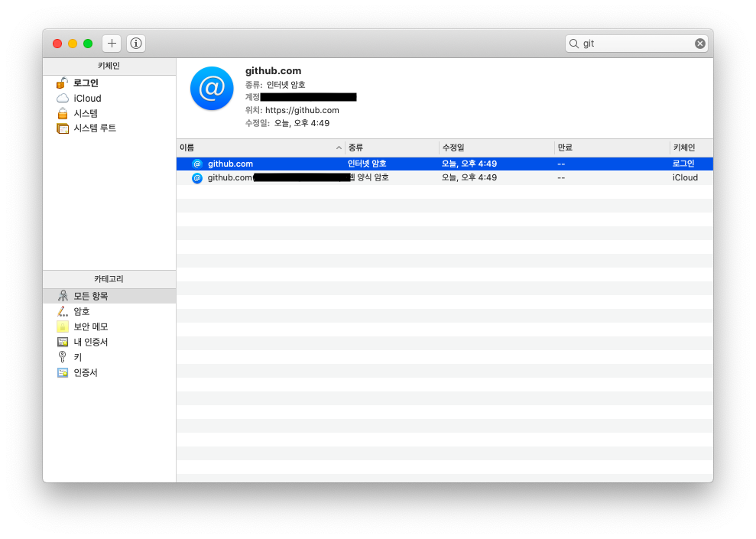Click the search magnifier icon

pyautogui.click(x=574, y=44)
